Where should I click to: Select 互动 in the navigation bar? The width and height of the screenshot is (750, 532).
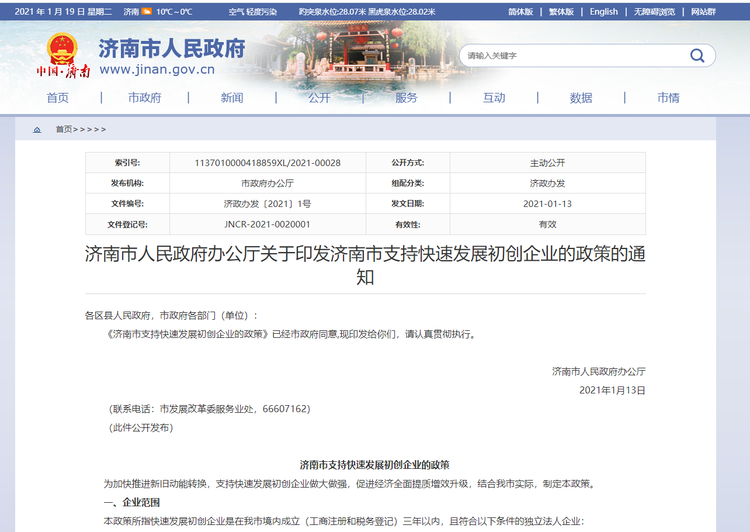tap(494, 98)
